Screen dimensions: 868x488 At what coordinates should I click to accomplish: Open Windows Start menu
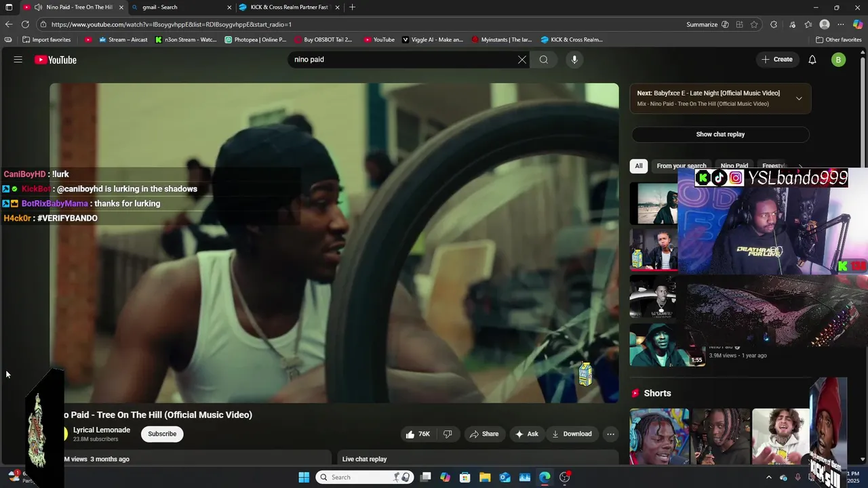[x=304, y=477]
